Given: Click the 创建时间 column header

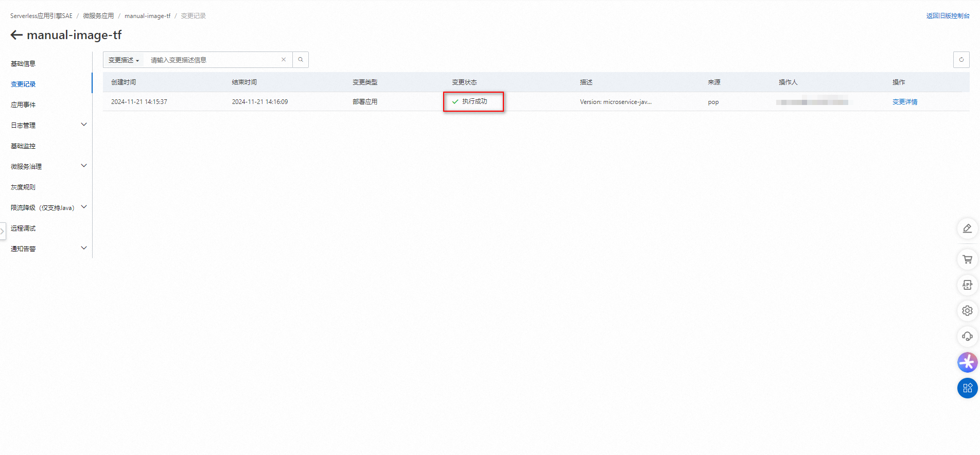Looking at the screenshot, I should click(x=124, y=82).
